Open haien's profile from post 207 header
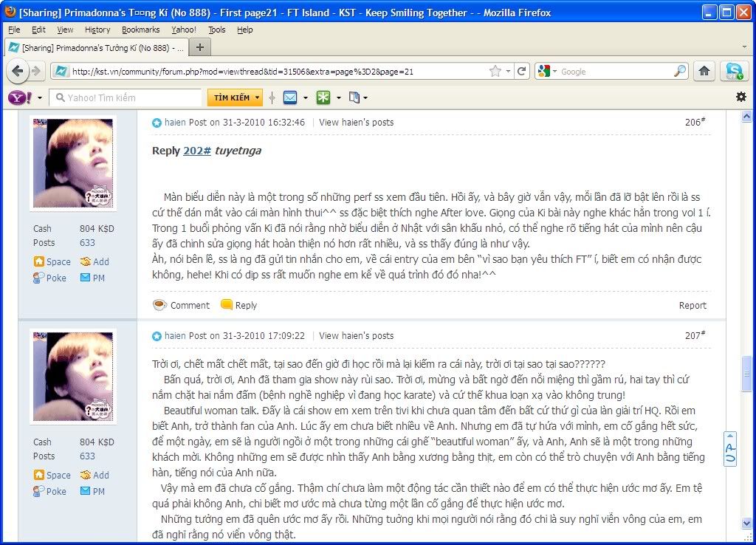 click(175, 336)
